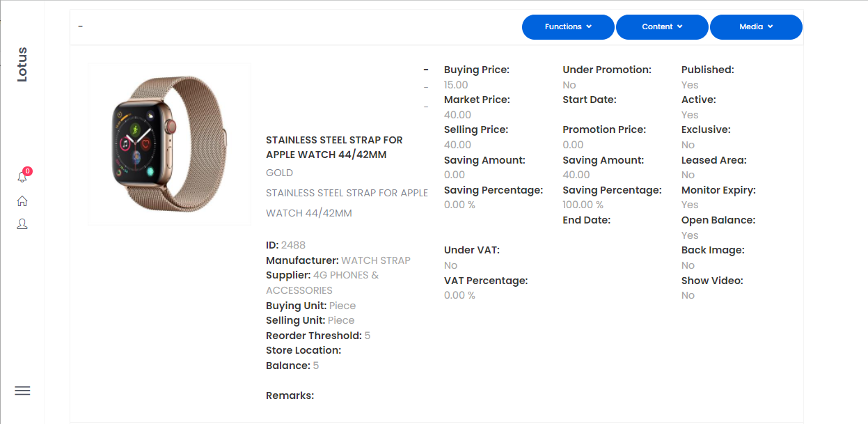Expand the Content dropdown button
Viewport: 868px width, 424px height.
[662, 27]
